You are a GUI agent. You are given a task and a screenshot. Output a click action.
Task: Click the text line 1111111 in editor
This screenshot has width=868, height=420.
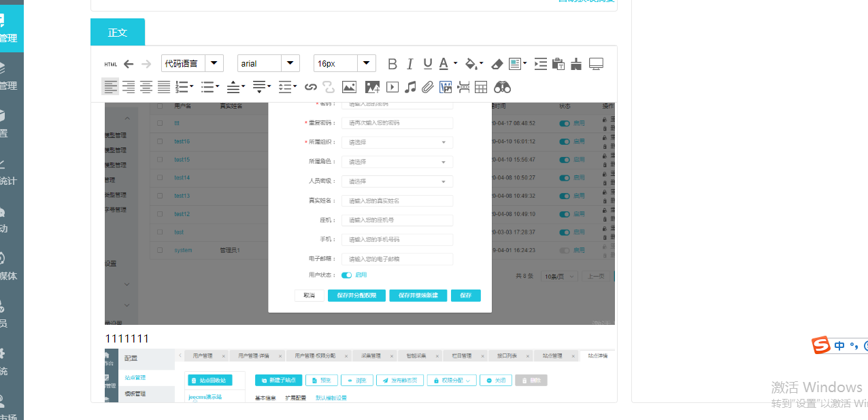[x=127, y=338]
